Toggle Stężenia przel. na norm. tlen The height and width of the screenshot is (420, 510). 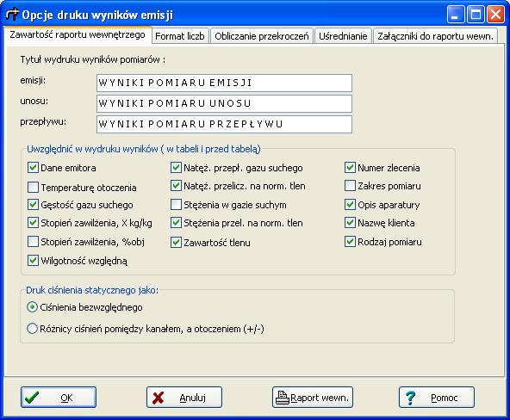click(176, 223)
